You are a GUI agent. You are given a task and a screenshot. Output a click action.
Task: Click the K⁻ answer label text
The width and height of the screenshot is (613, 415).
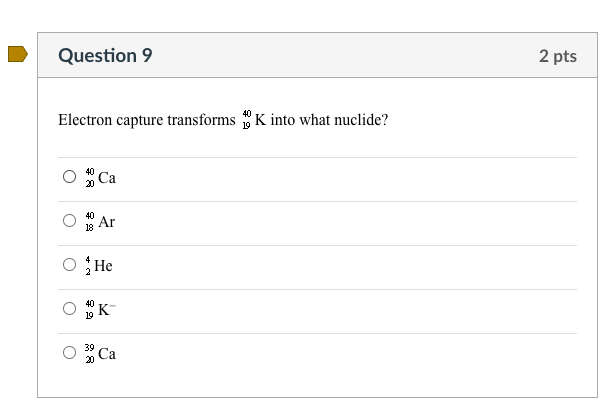pyautogui.click(x=107, y=310)
